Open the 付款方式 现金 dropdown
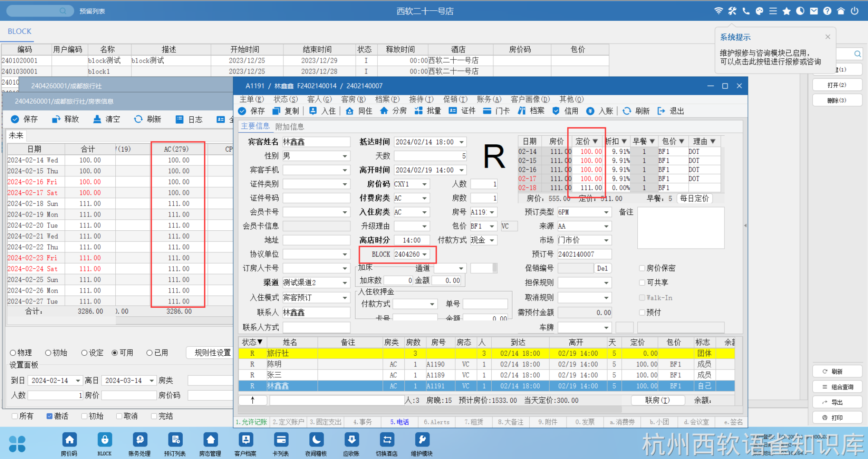The image size is (868, 459). [492, 240]
